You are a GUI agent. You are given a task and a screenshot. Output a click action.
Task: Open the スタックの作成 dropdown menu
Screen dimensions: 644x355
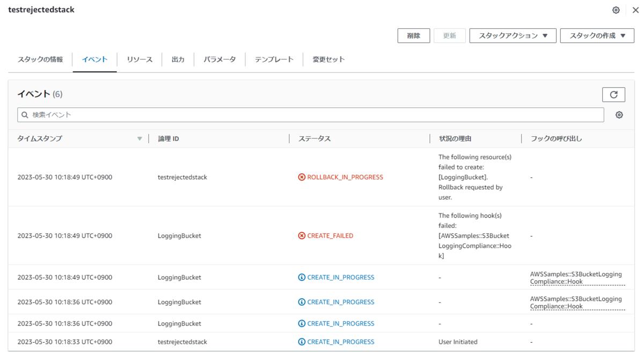point(597,35)
